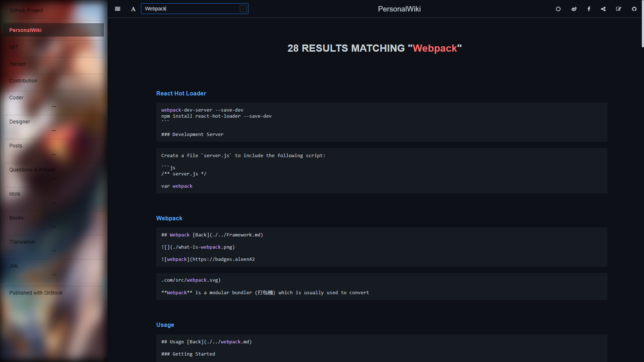Click the Published with GitBook link

click(36, 293)
